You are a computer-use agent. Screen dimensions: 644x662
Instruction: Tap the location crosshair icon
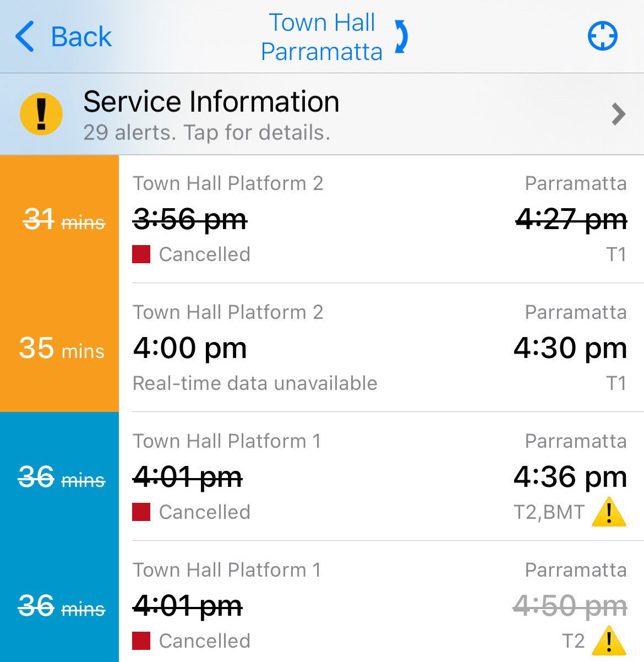pos(602,37)
